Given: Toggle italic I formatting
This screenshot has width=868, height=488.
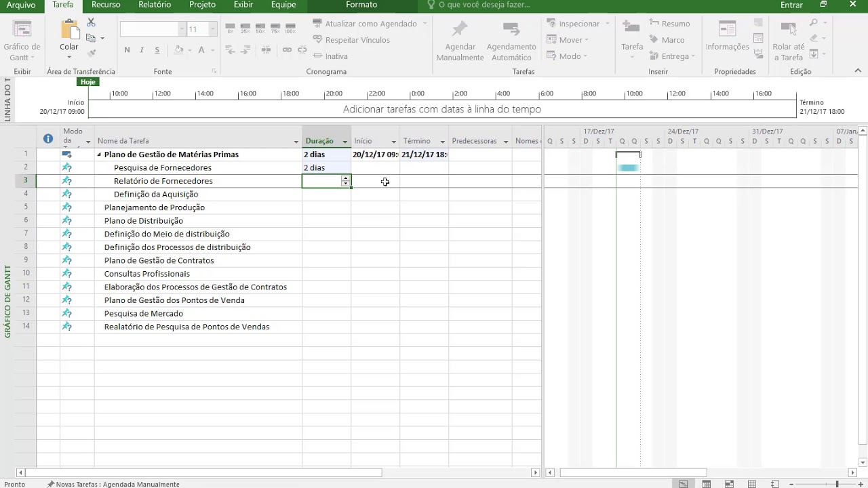Looking at the screenshot, I should pos(142,50).
